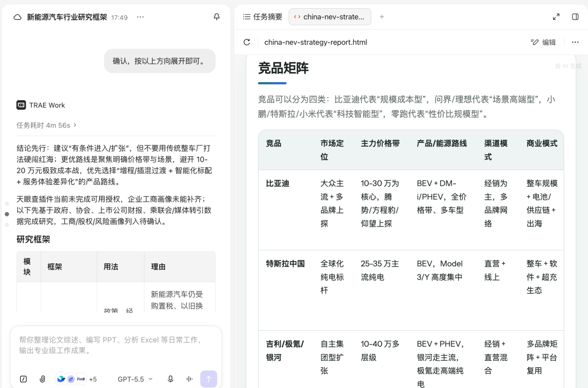Select the china-nev-strate... file tab
The image size is (588, 388).
pyautogui.click(x=329, y=17)
